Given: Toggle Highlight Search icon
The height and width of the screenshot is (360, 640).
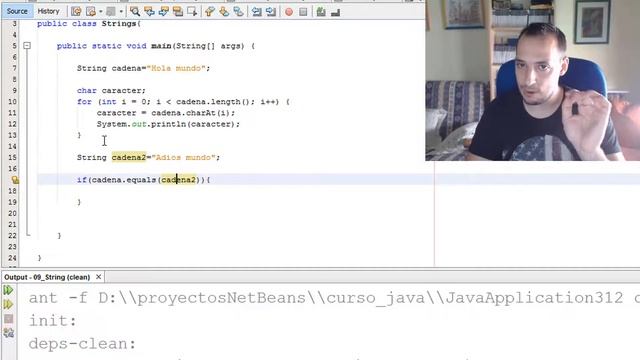Looking at the screenshot, I should click(178, 12).
